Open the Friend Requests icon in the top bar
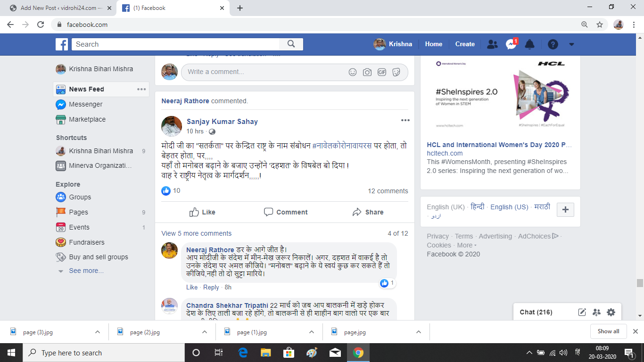Image resolution: width=644 pixels, height=362 pixels. 492,44
